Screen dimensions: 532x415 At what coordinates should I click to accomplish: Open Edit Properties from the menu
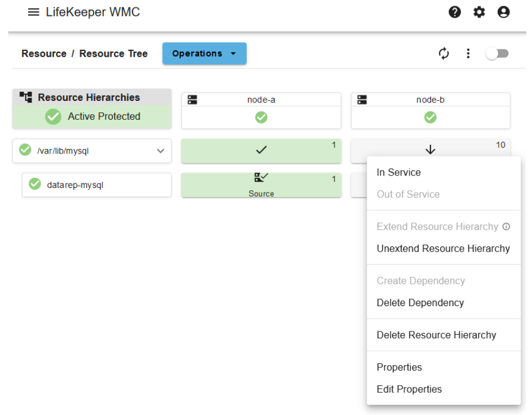[x=409, y=389]
